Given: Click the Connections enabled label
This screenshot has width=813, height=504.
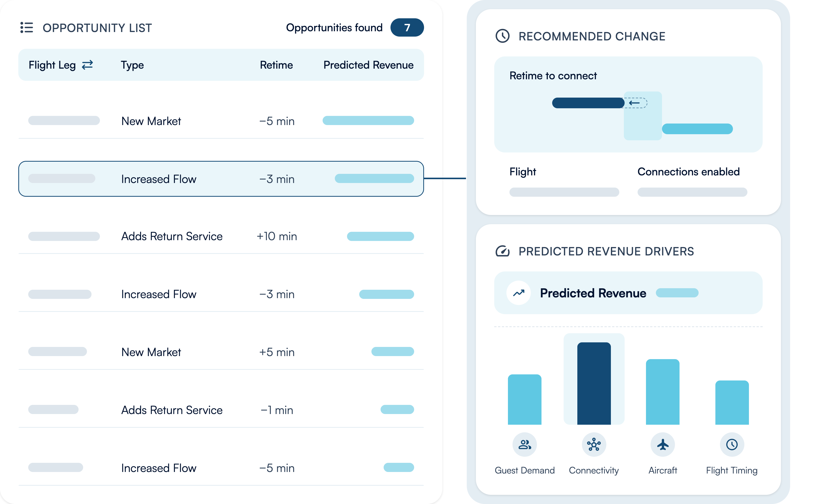Looking at the screenshot, I should (x=688, y=172).
